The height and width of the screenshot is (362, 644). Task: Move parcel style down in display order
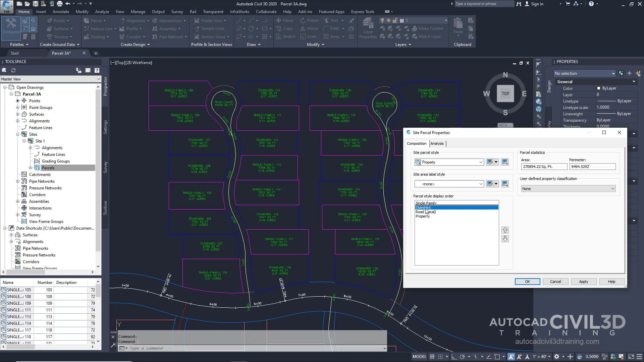(x=505, y=239)
